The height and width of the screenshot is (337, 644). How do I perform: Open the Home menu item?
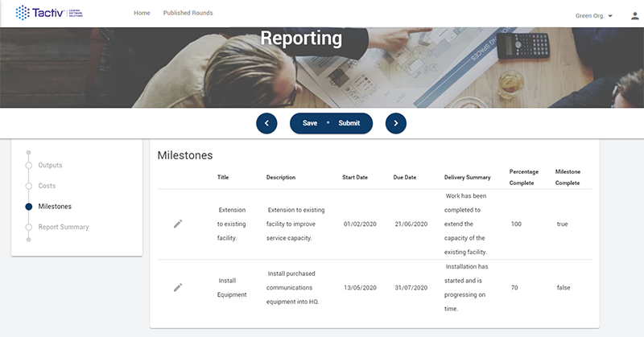pos(142,13)
